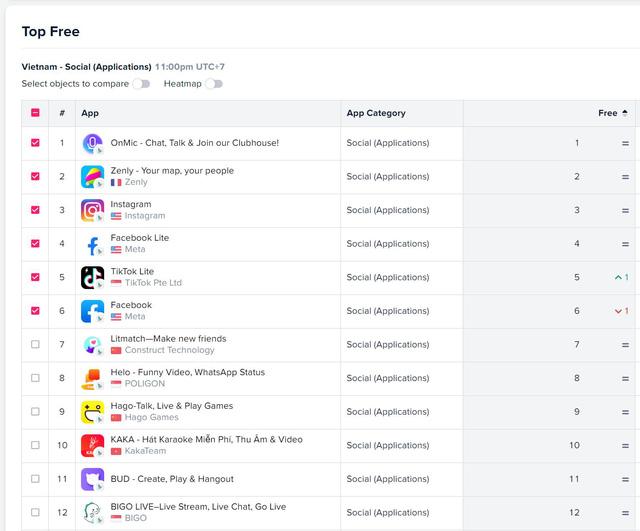Click the Helo - Funny Video app name
Screen dimensions: 640x531
(x=187, y=372)
